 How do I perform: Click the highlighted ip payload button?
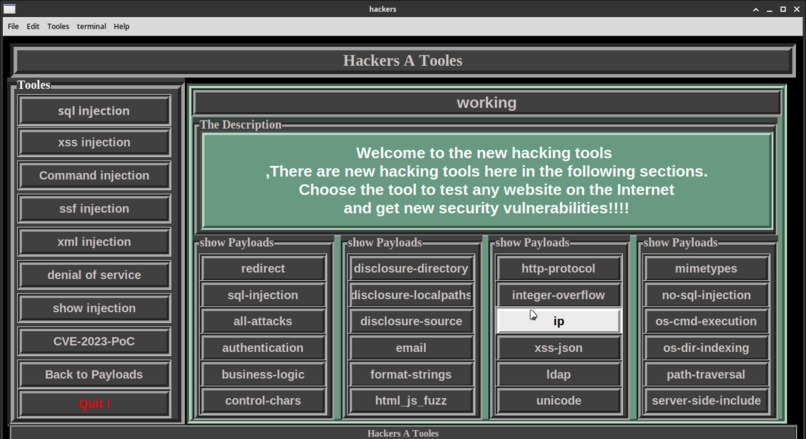point(559,321)
